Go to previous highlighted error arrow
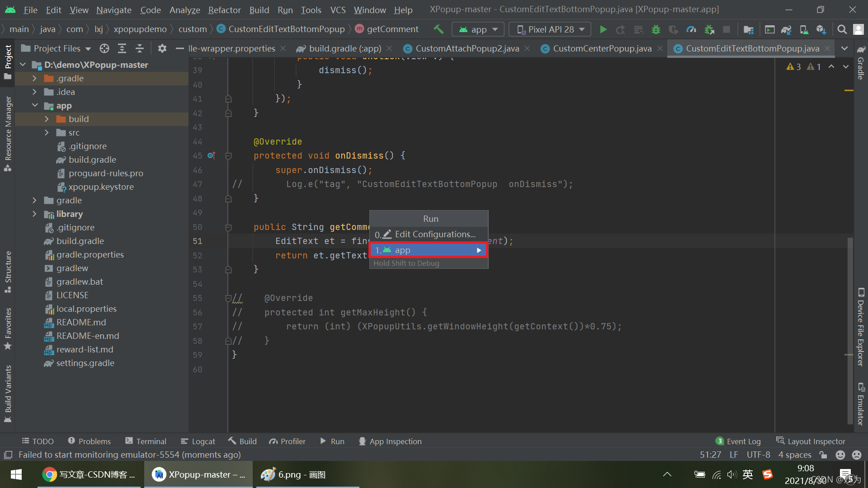 [831, 66]
